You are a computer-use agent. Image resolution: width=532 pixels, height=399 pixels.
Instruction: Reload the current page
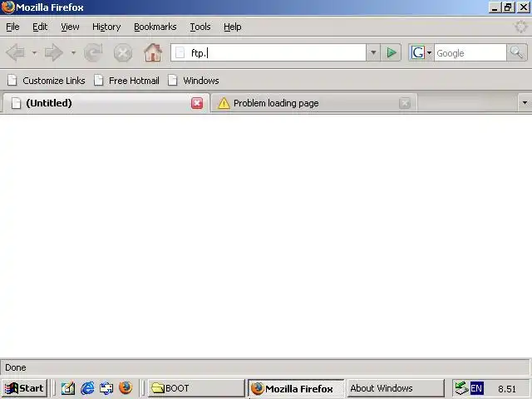(x=93, y=53)
